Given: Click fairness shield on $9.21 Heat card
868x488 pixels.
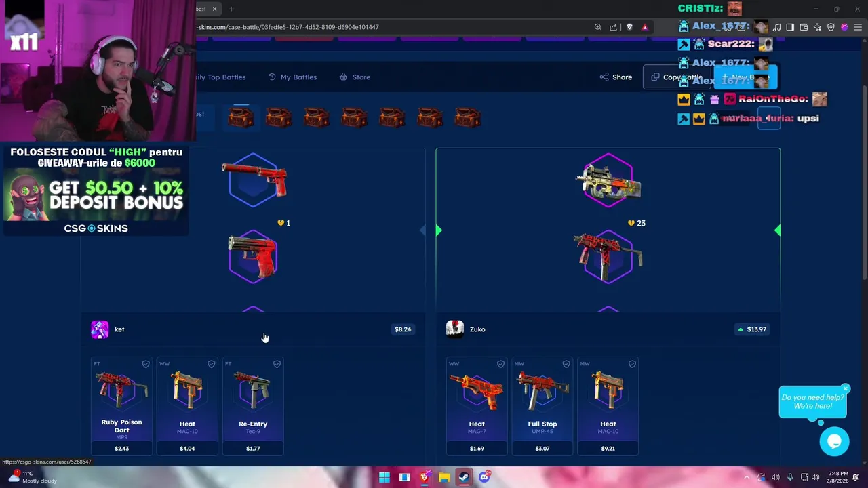Looking at the screenshot, I should point(632,364).
